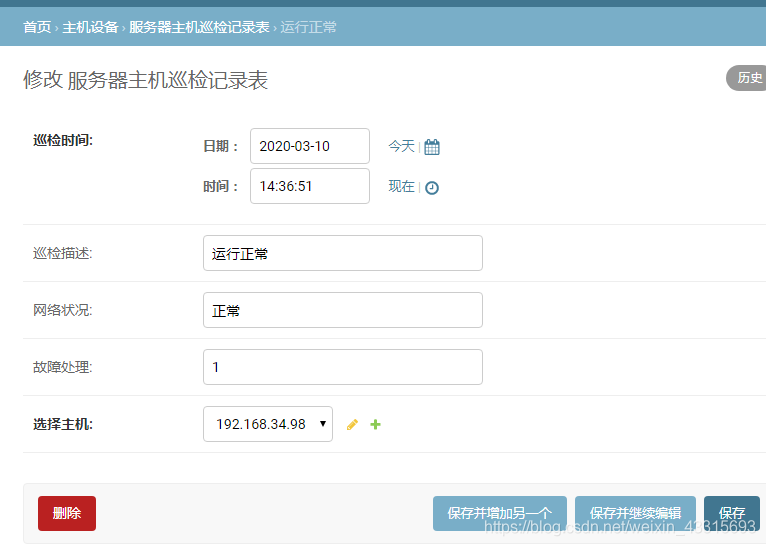Open the clock time picker icon

[x=432, y=188]
